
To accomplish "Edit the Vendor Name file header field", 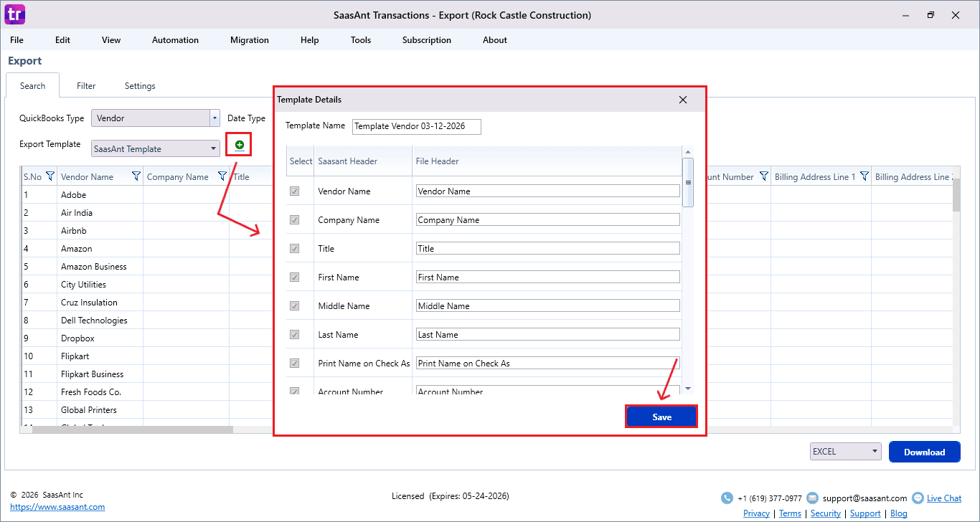I will click(x=548, y=191).
